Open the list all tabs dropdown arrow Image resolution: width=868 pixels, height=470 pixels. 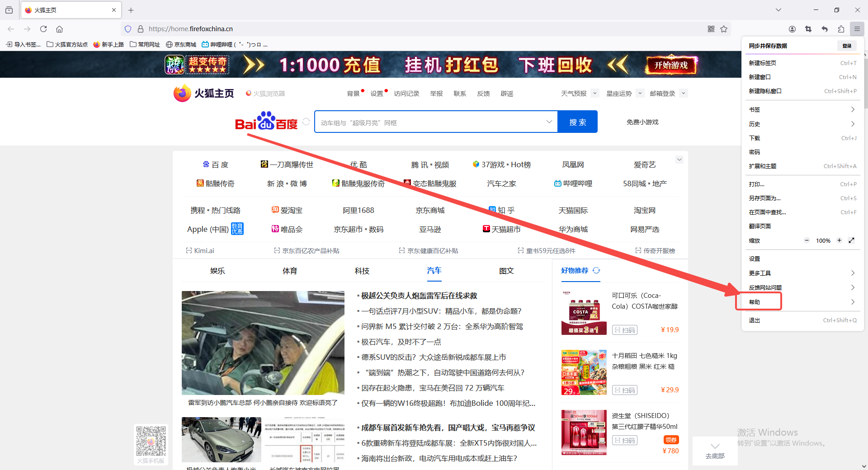[778, 10]
